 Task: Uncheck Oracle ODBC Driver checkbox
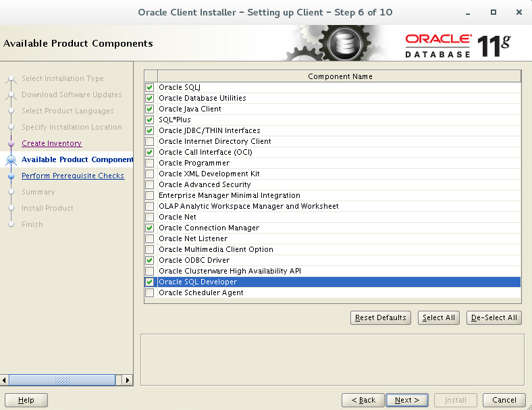coord(150,260)
